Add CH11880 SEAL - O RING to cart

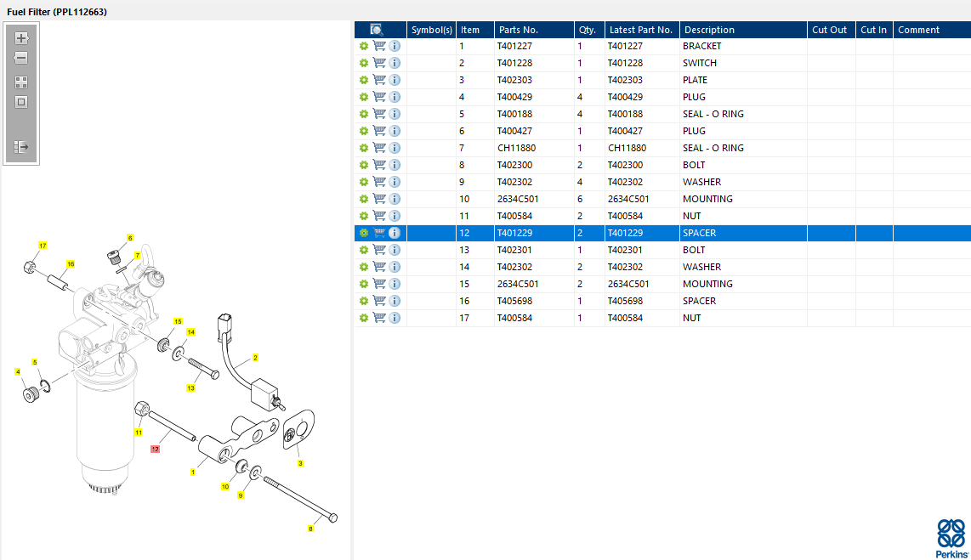[x=379, y=148]
